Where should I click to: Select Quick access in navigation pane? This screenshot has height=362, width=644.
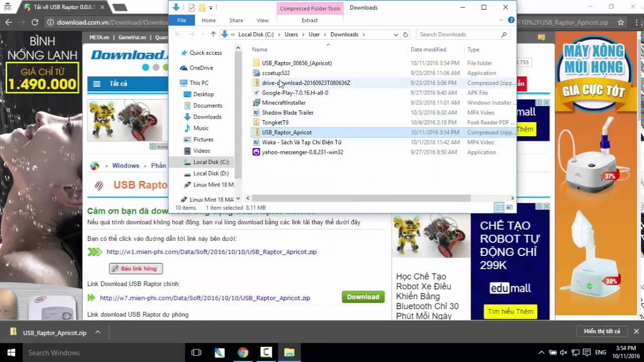click(205, 53)
